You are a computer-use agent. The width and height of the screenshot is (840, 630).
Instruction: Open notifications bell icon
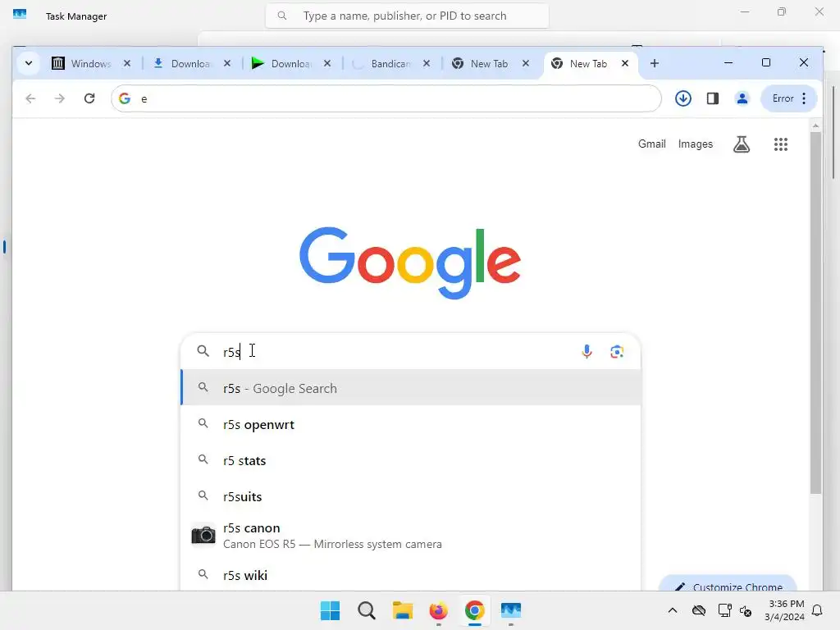[817, 610]
